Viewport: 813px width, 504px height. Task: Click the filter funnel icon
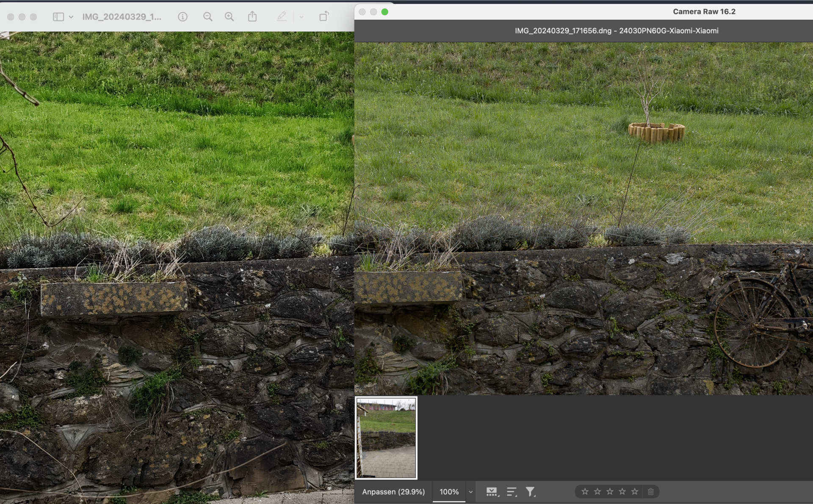(x=530, y=492)
